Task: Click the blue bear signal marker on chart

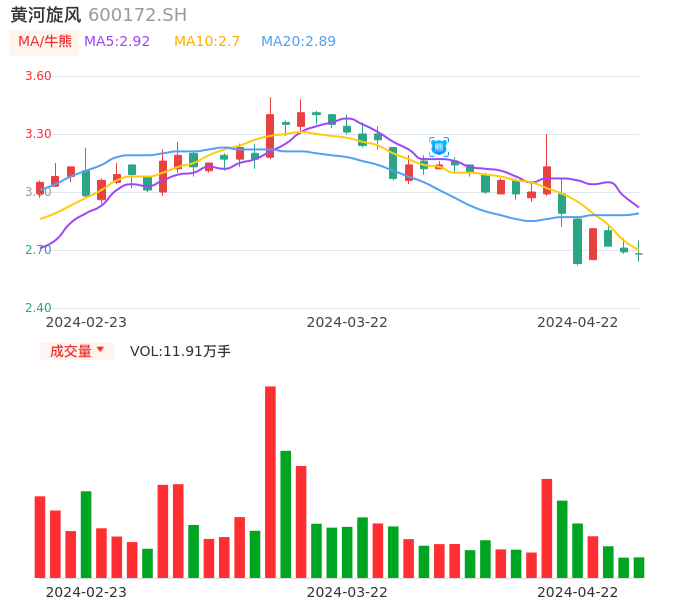Action: coord(439,147)
